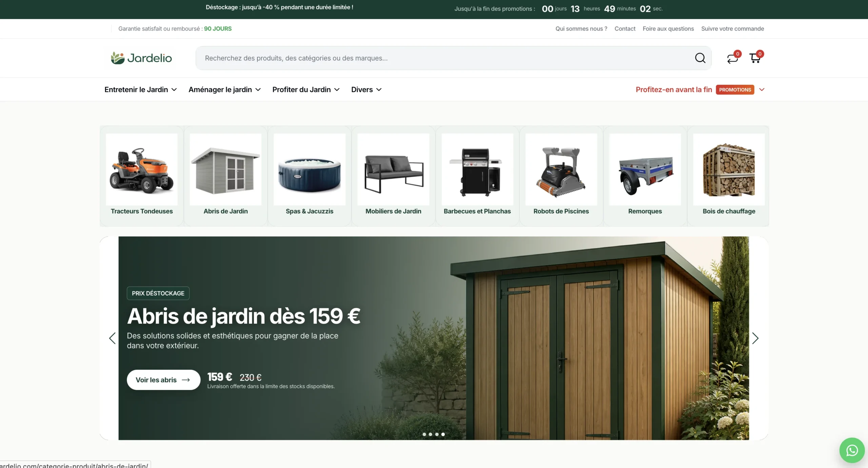Open Bois de chauffage category card
This screenshot has height=468, width=868.
[x=729, y=176]
